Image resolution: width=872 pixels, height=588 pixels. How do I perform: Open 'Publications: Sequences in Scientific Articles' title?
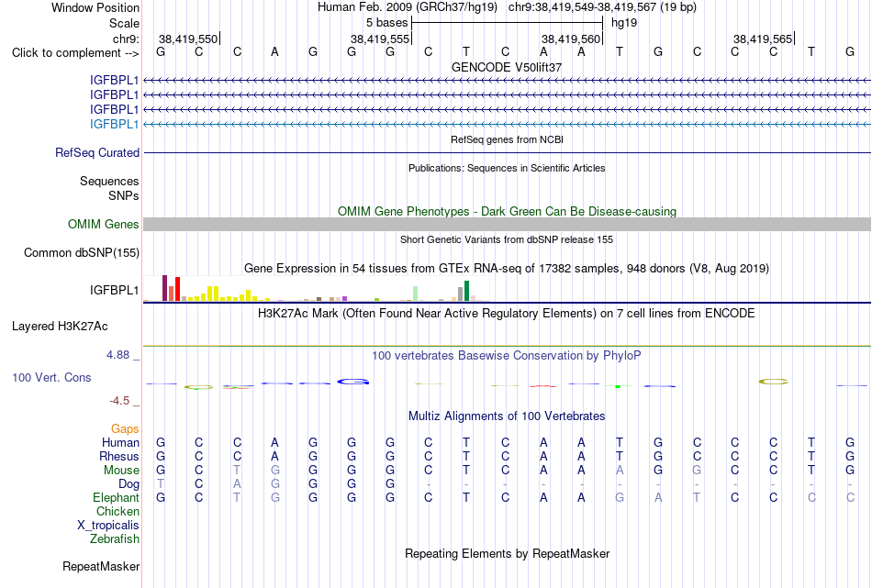[x=507, y=168]
